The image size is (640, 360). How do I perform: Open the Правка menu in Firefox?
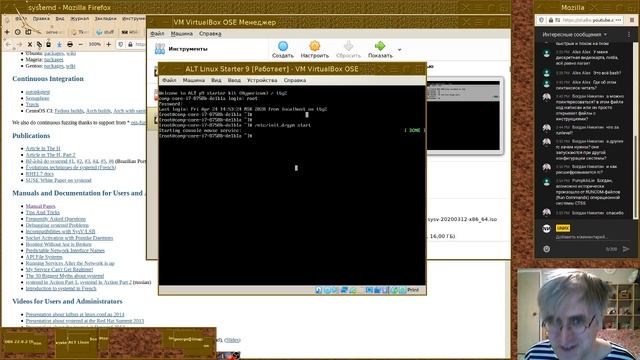point(41,18)
